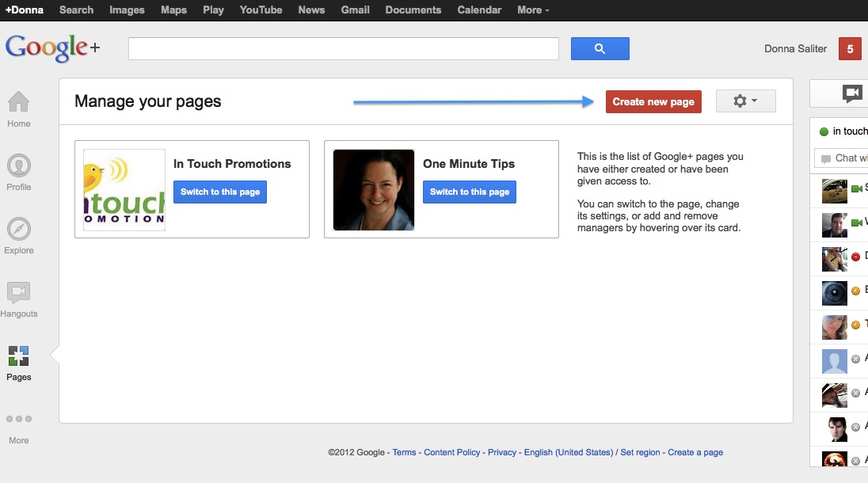This screenshot has width=868, height=483.
Task: Click the Set region footer link
Action: [x=640, y=452]
